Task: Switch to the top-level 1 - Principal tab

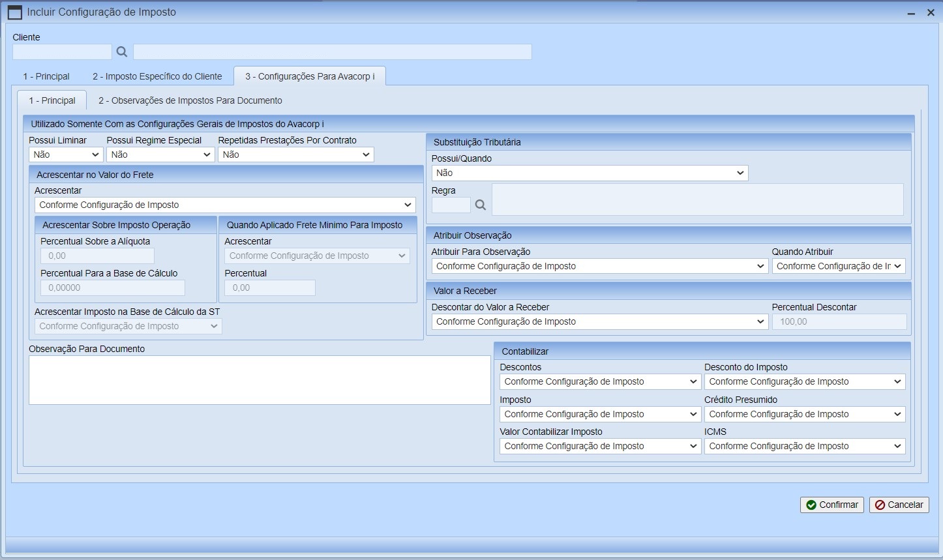Action: click(46, 76)
